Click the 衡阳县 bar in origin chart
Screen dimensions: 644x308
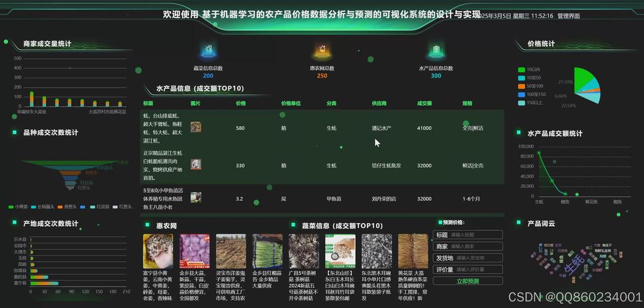pos(39,277)
